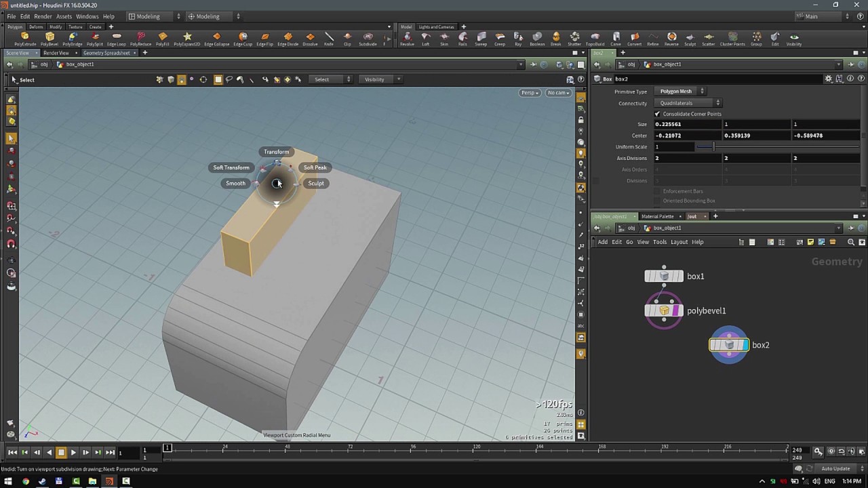Viewport: 868px width, 488px height.
Task: Open the Connectivity dropdown
Action: 688,103
